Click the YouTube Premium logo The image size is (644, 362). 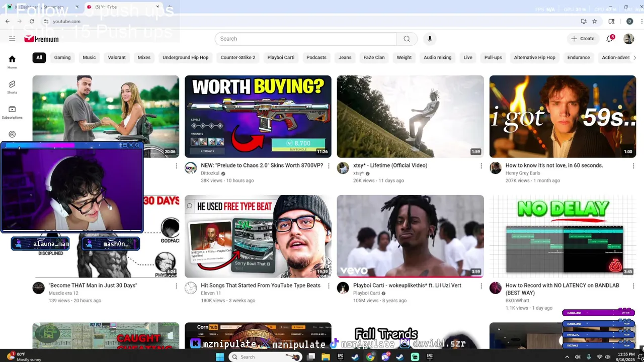41,39
